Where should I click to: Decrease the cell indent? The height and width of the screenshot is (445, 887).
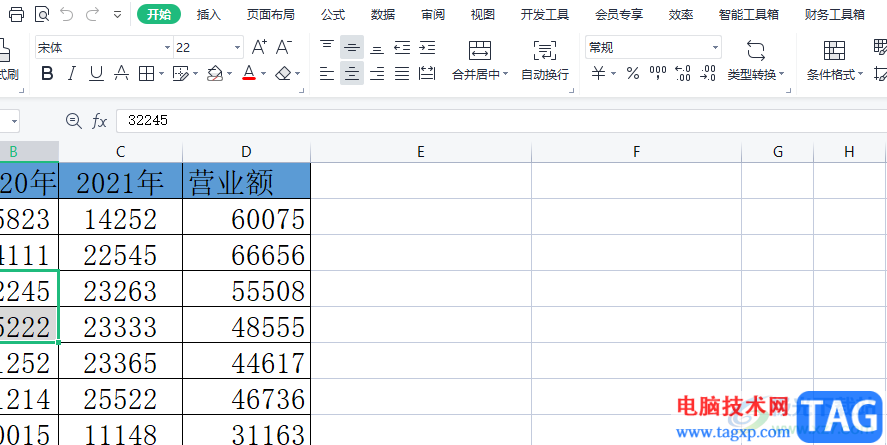[x=402, y=47]
